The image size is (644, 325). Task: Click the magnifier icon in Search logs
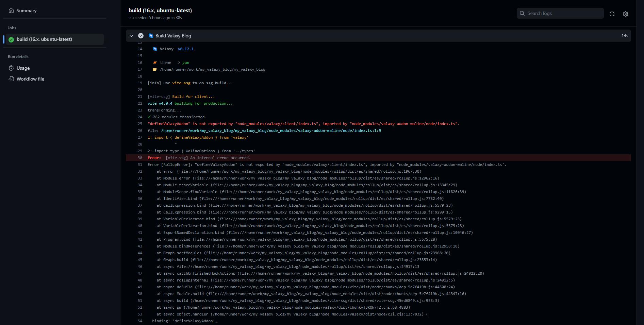pos(522,13)
